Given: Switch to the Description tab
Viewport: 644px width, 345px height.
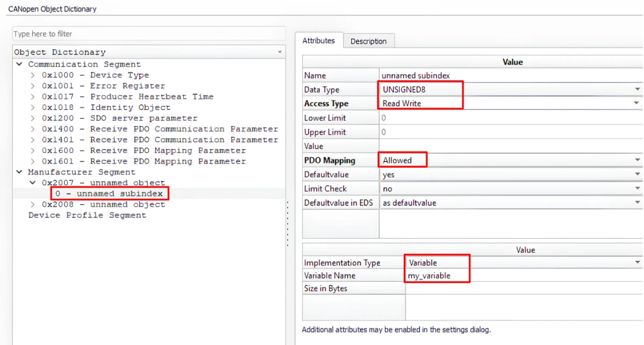Looking at the screenshot, I should pyautogui.click(x=368, y=41).
